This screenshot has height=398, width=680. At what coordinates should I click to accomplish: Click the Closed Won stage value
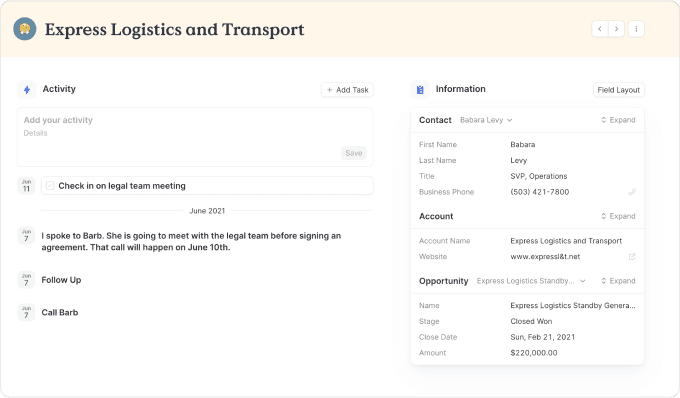531,321
